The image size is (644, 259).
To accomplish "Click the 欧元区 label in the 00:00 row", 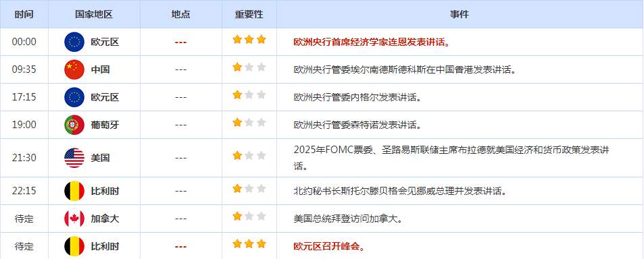I will click(x=105, y=42).
